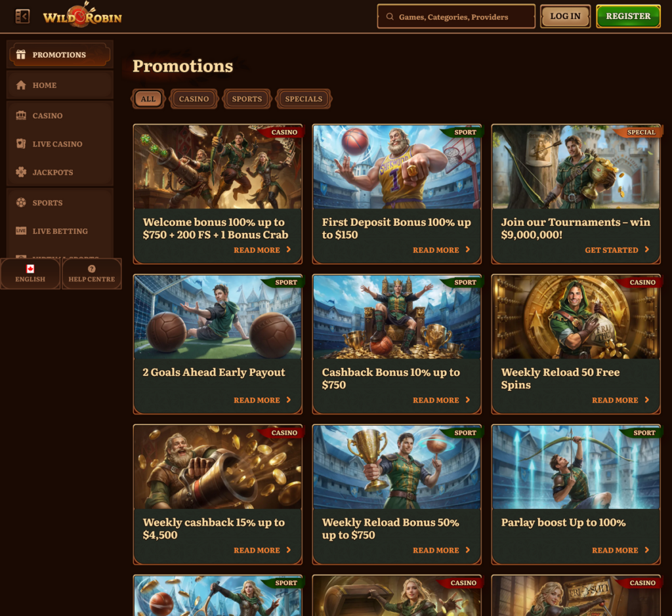Click the Casino slot machine icon

(x=20, y=115)
